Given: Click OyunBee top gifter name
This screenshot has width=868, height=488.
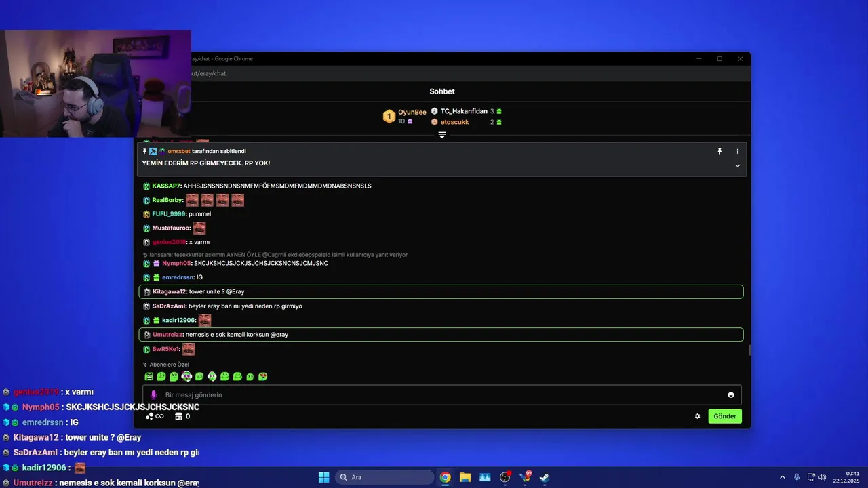Looking at the screenshot, I should point(412,112).
